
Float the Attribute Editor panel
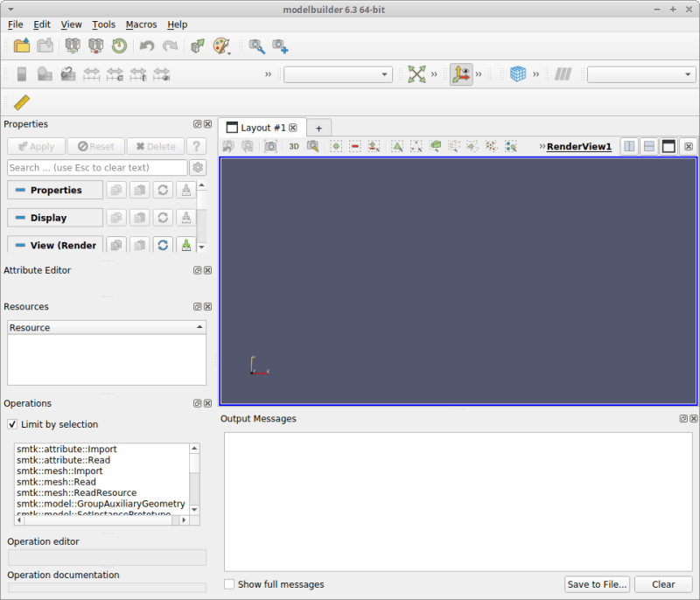[198, 270]
